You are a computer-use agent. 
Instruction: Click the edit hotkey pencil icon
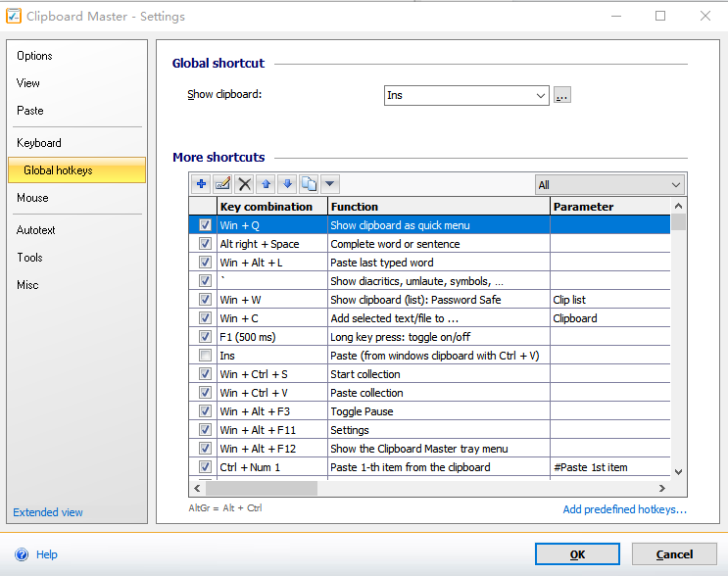click(x=222, y=184)
